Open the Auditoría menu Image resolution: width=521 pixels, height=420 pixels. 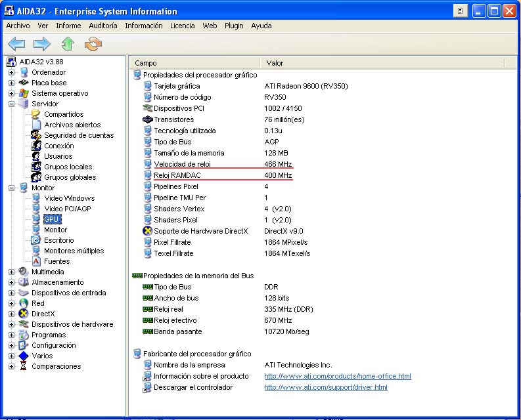(103, 26)
